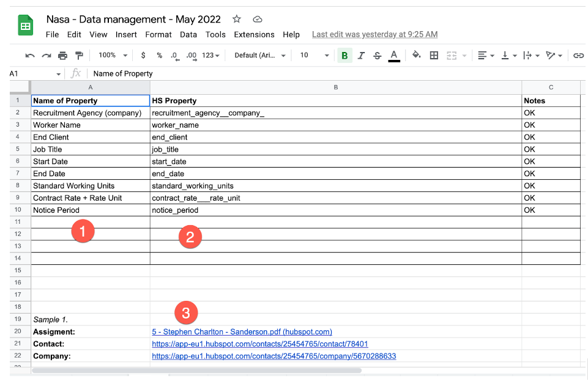Viewport: 588px width, 381px height.
Task: Open the Help menu
Action: 291,34
